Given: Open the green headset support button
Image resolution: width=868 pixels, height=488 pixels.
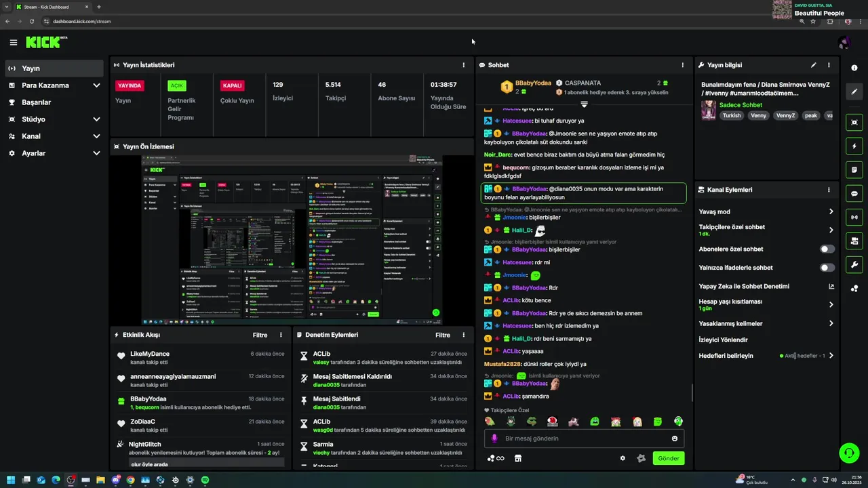Looking at the screenshot, I should (x=848, y=452).
